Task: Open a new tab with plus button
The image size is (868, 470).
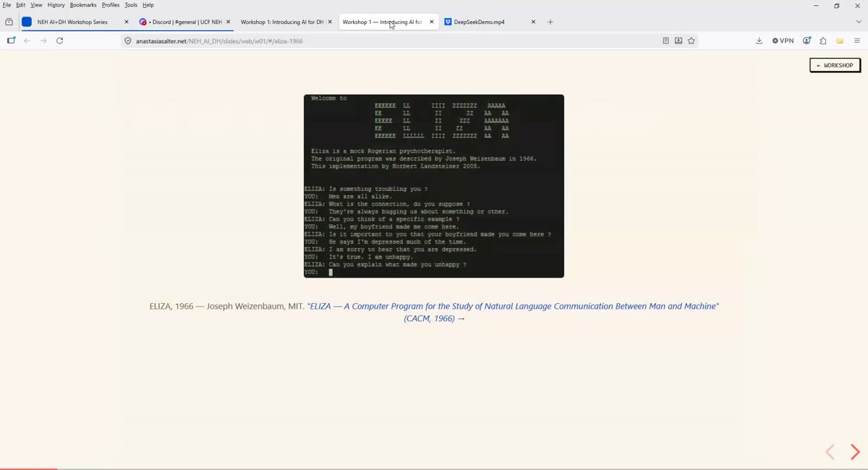Action: (x=550, y=22)
